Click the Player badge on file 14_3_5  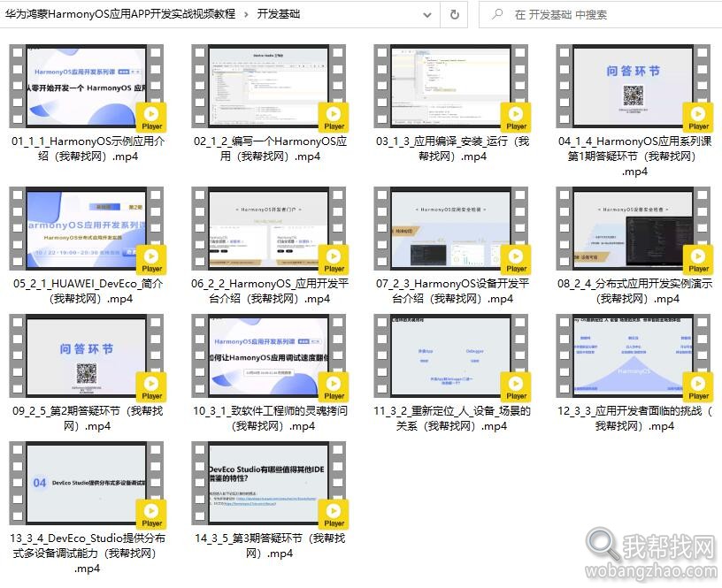click(x=334, y=515)
